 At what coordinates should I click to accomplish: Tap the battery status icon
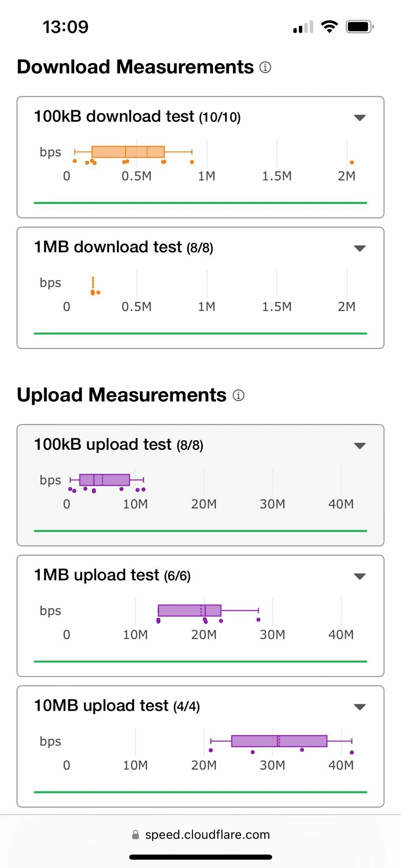359,27
